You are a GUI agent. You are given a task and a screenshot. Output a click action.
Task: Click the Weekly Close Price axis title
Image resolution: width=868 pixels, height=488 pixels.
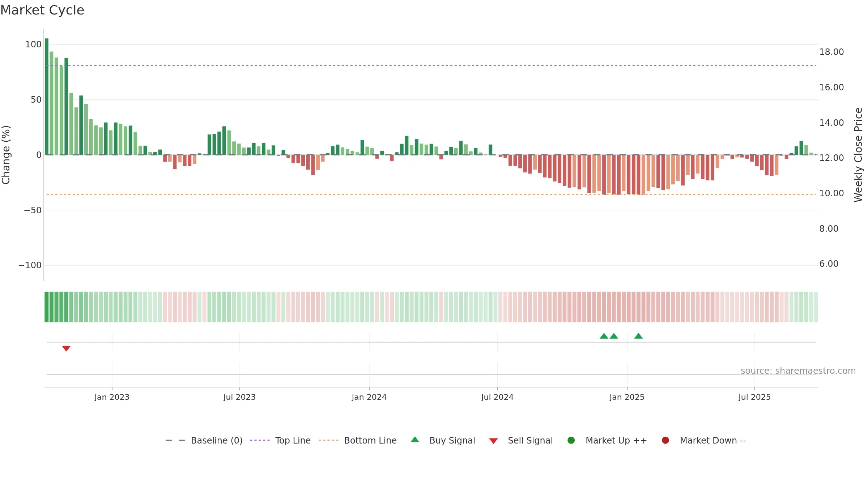pos(858,155)
